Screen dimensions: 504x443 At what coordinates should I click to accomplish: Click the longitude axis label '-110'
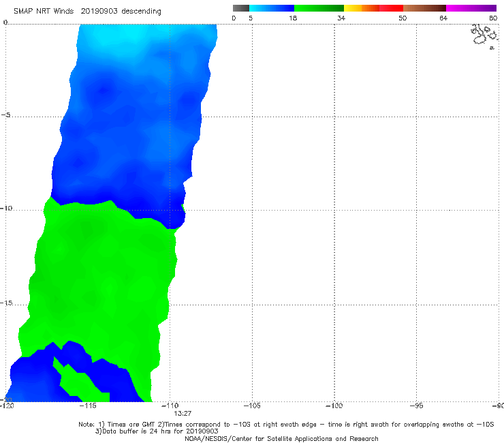[x=170, y=406]
